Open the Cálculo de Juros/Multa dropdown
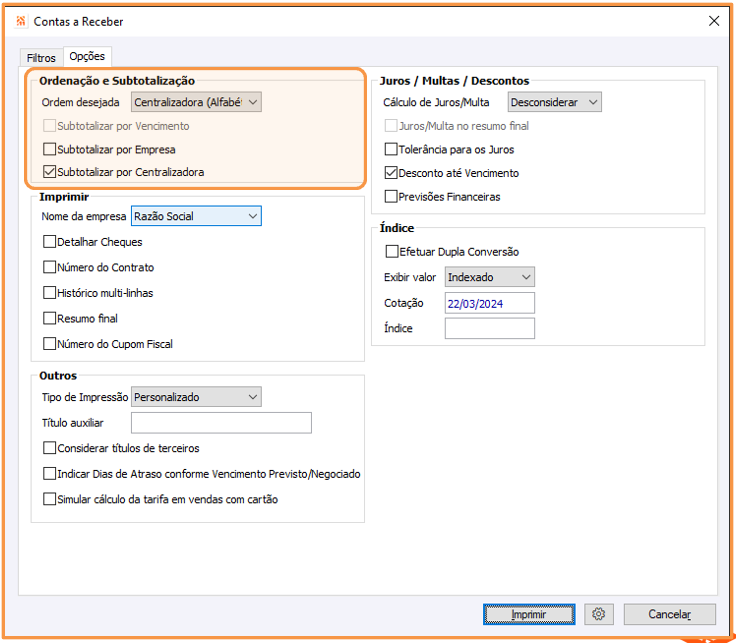736x643 pixels. point(555,102)
